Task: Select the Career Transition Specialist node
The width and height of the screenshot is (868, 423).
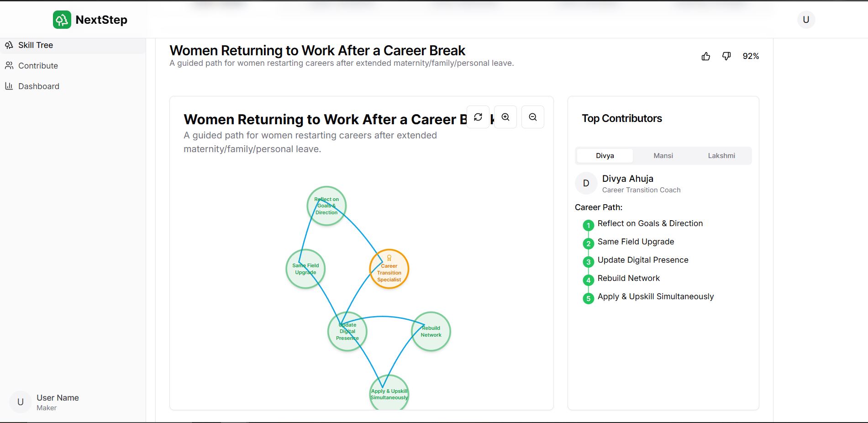Action: coord(389,269)
